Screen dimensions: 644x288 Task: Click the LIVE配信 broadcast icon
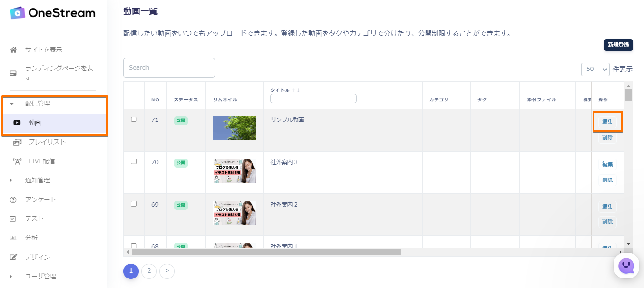pyautogui.click(x=17, y=161)
